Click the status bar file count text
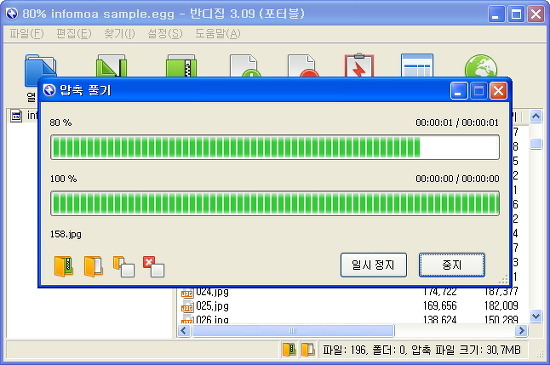550x365 pixels. (x=421, y=350)
